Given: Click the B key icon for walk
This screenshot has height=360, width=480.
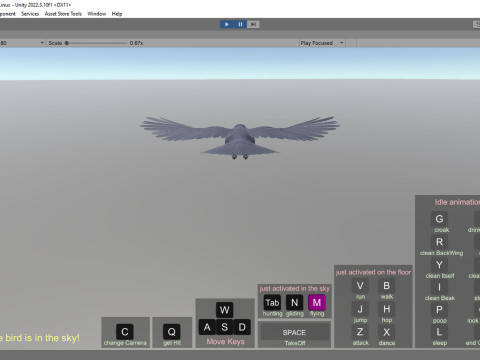Looking at the screenshot, I should [x=386, y=286].
